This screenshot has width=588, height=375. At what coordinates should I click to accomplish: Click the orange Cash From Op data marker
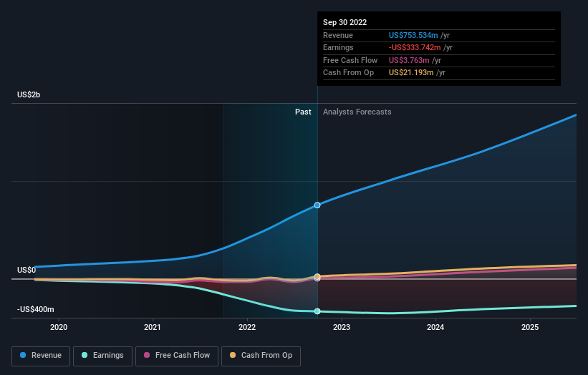[x=317, y=276]
